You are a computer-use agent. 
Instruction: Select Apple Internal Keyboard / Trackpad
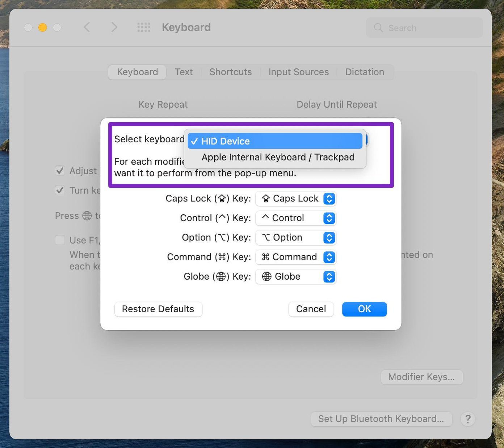point(275,157)
